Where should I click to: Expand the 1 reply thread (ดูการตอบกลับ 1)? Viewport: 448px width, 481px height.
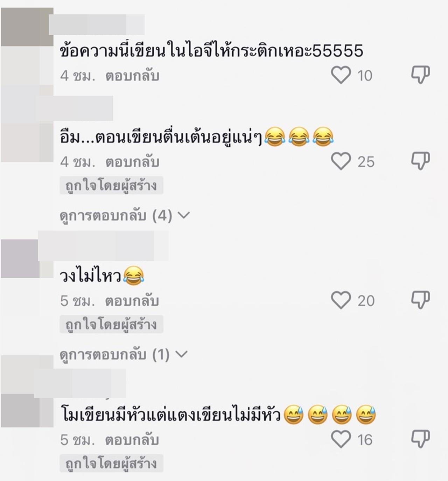(x=114, y=355)
